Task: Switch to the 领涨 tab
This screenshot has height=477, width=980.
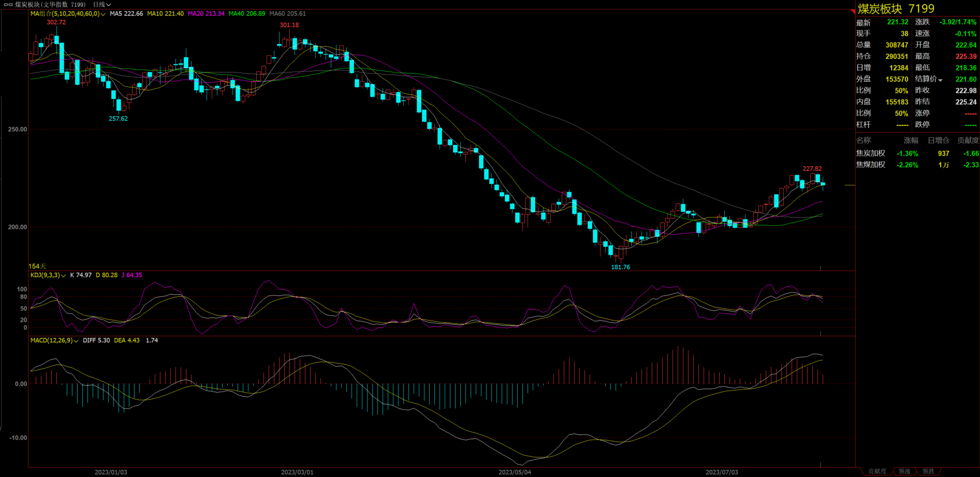Action: pyautogui.click(x=904, y=471)
